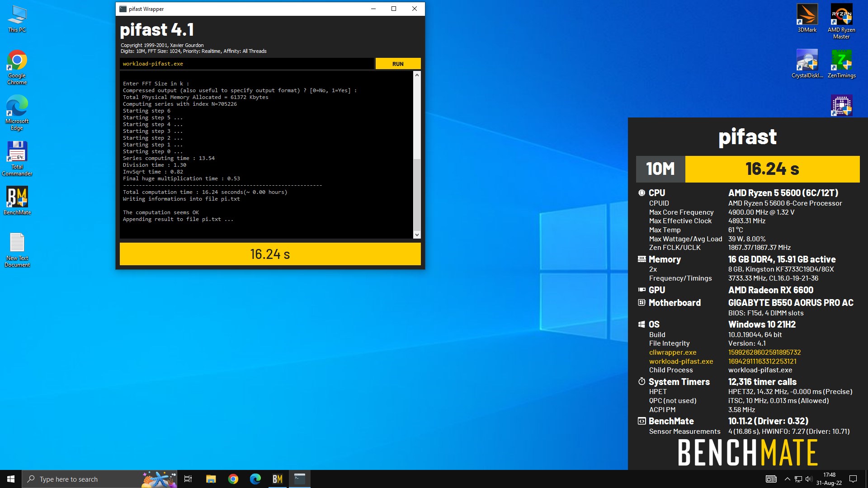Open Microsoft Edge desktop shortcut

(17, 113)
